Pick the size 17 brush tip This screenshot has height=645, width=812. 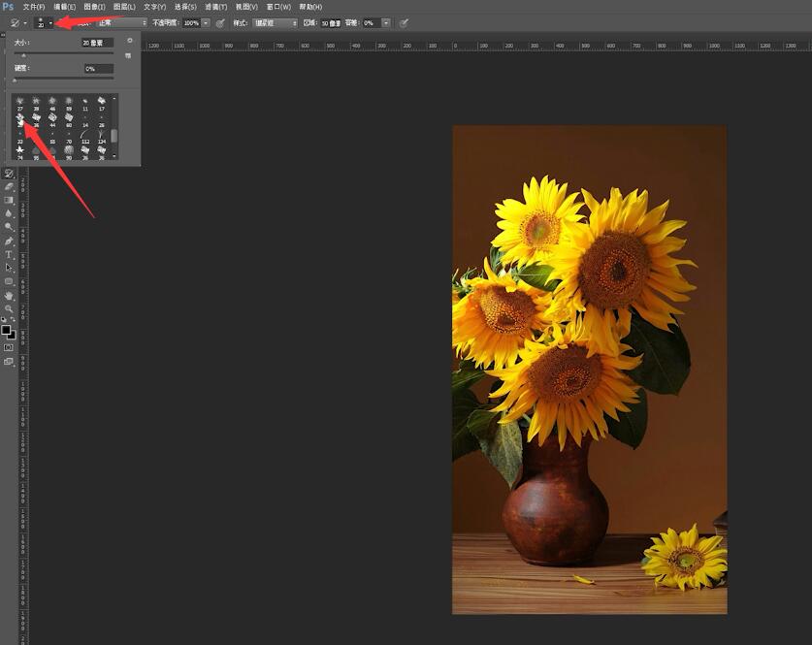pyautogui.click(x=102, y=103)
